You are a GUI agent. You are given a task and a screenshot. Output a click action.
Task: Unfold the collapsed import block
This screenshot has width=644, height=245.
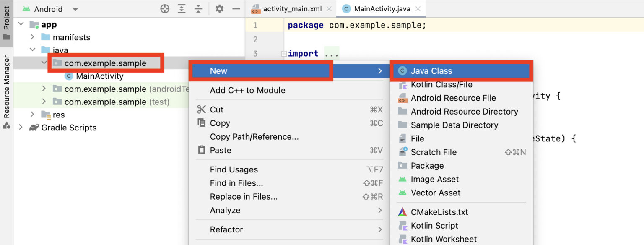[284, 54]
